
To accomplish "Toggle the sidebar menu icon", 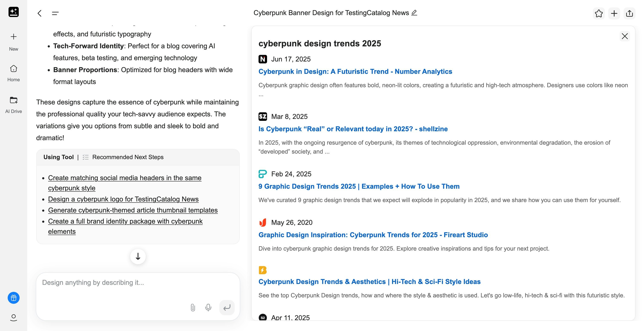I will (x=55, y=13).
